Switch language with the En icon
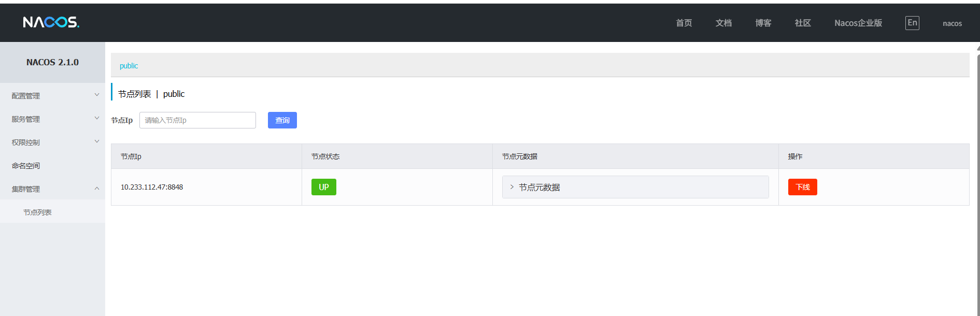Image resolution: width=980 pixels, height=316 pixels. (912, 23)
